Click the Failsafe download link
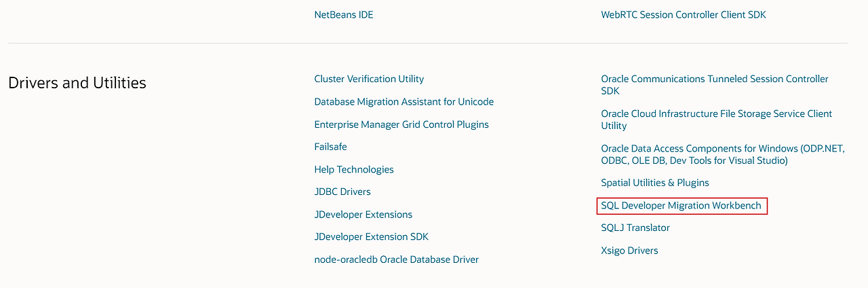This screenshot has height=288, width=868. click(330, 147)
